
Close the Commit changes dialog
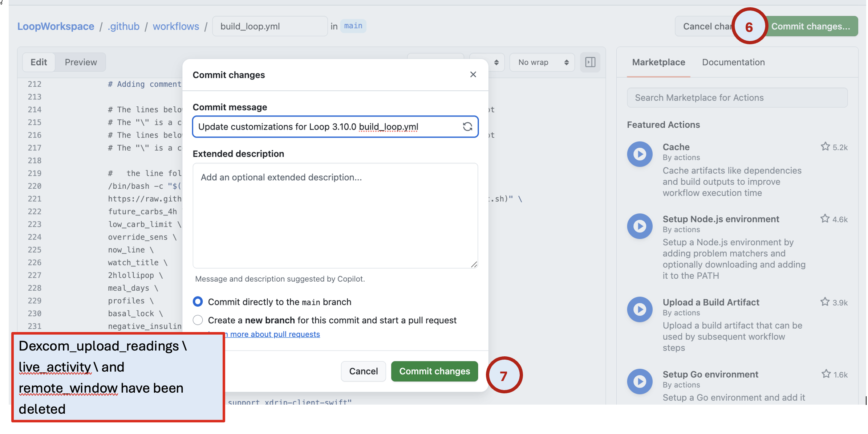pos(473,74)
